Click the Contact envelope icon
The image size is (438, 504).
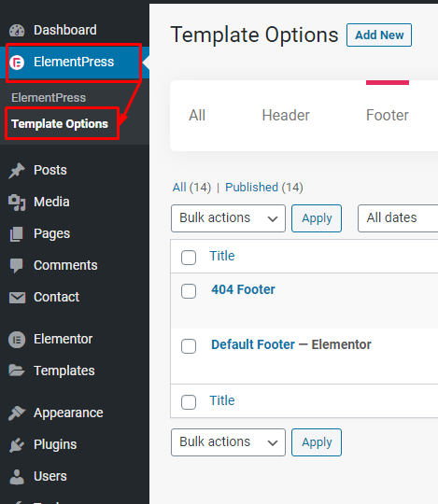tap(17, 298)
